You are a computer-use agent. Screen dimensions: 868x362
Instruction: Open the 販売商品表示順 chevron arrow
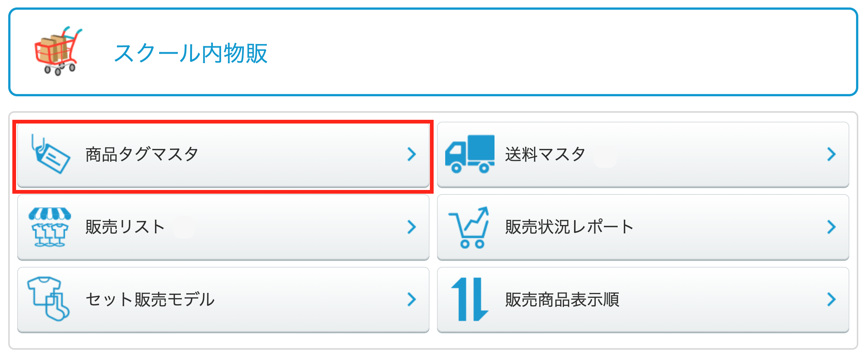(x=831, y=299)
